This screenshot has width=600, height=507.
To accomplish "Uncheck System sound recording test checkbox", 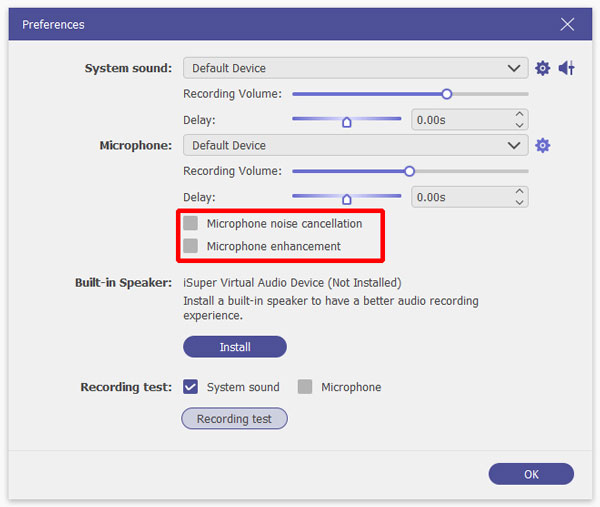I will [191, 387].
